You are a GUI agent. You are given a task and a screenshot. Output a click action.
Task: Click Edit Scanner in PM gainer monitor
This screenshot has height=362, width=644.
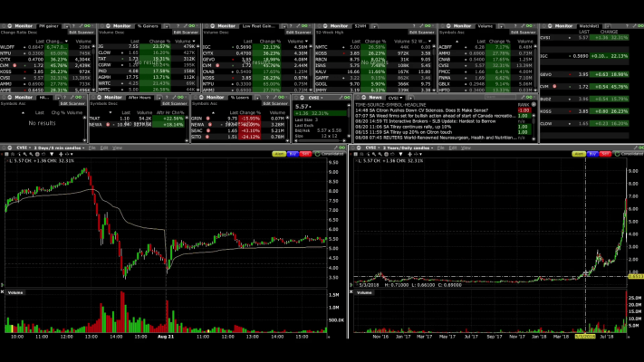76,33
